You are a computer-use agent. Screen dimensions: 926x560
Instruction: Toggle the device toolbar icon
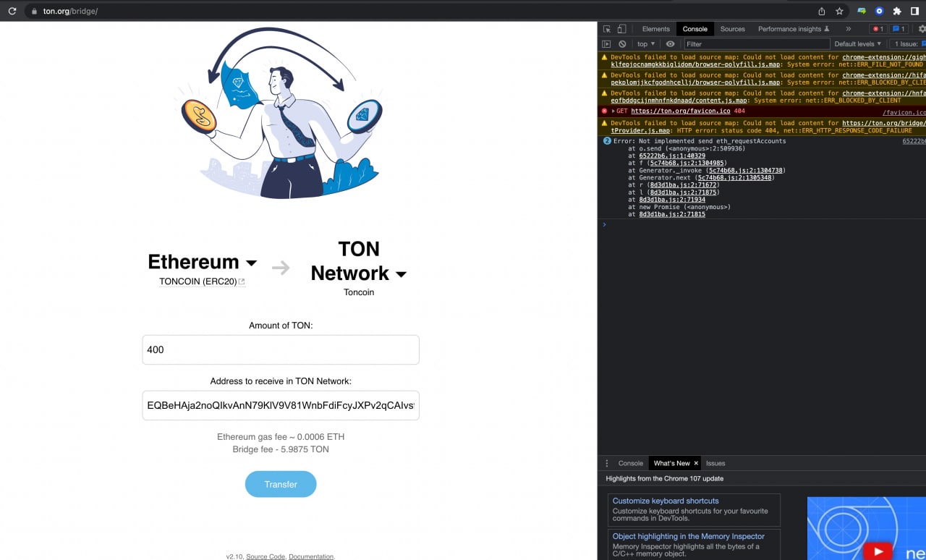[x=621, y=29]
